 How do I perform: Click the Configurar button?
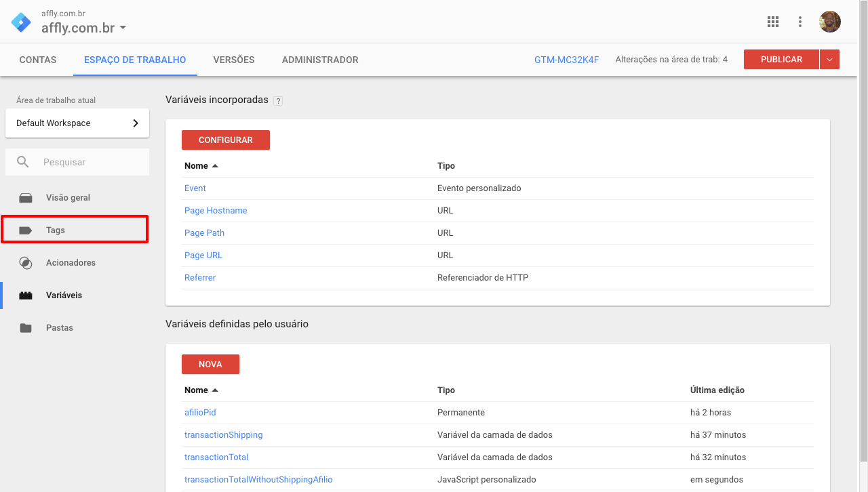click(x=226, y=140)
